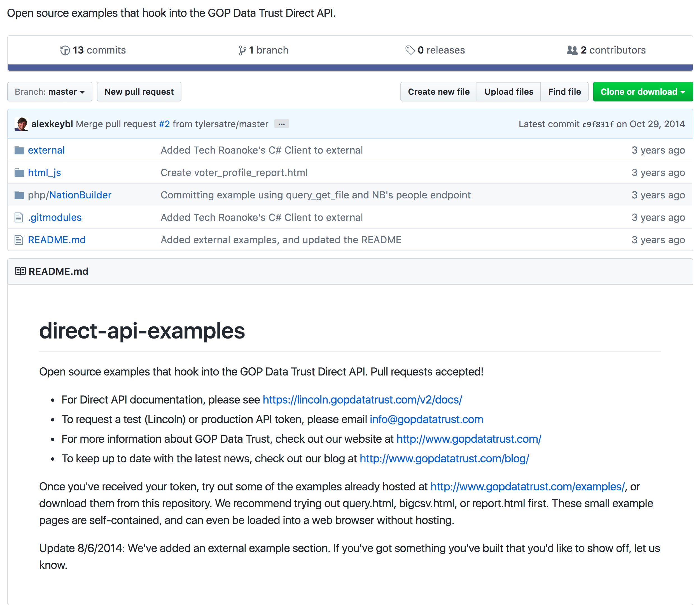Screen dimensions: 700x612
Task: Click the commits history clock icon
Action: pos(65,50)
